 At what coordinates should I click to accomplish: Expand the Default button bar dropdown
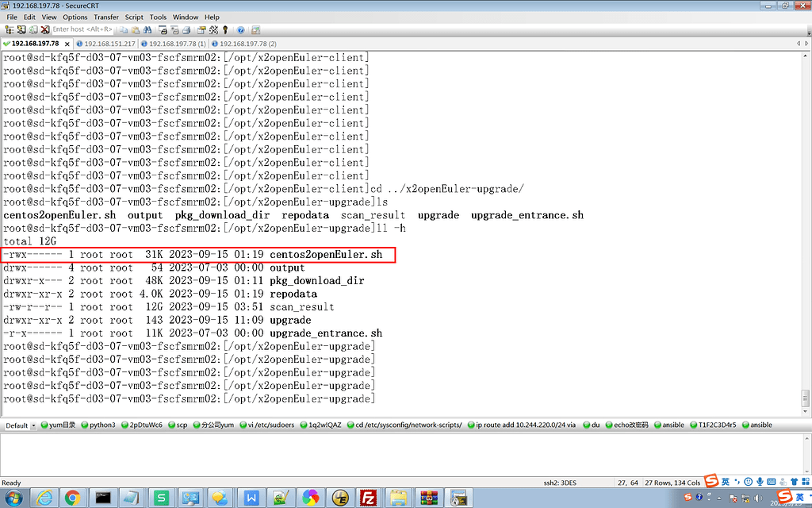[x=33, y=425]
